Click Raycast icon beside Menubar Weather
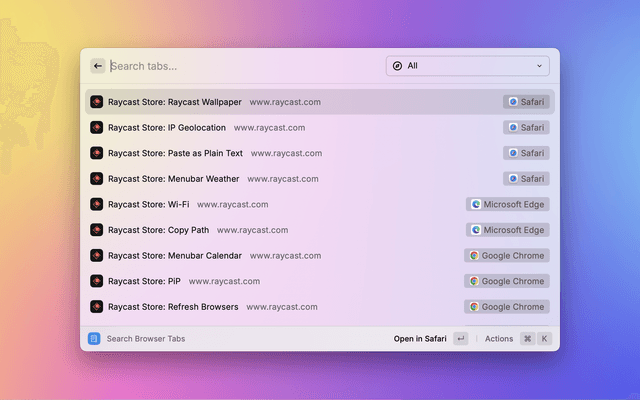This screenshot has width=640, height=400. click(x=97, y=179)
